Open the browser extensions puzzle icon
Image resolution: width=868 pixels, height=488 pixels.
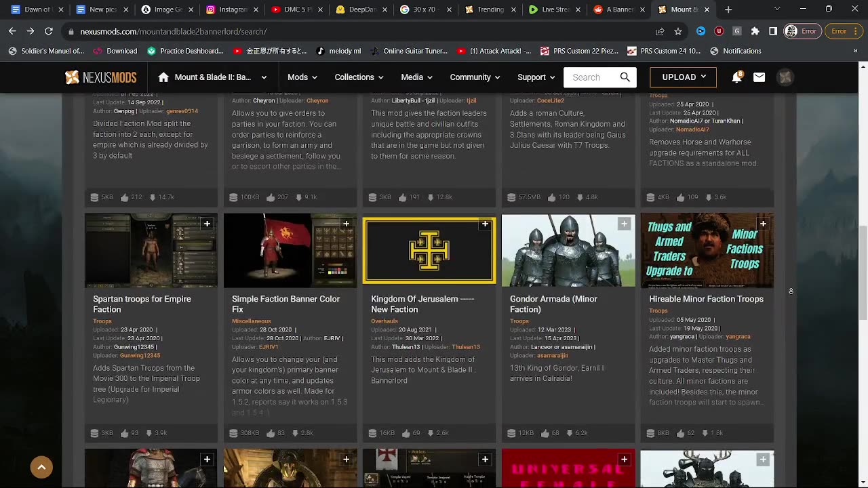(755, 31)
